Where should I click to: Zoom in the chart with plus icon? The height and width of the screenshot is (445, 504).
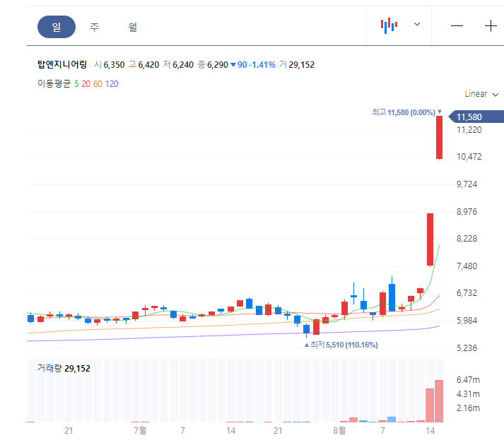(491, 25)
